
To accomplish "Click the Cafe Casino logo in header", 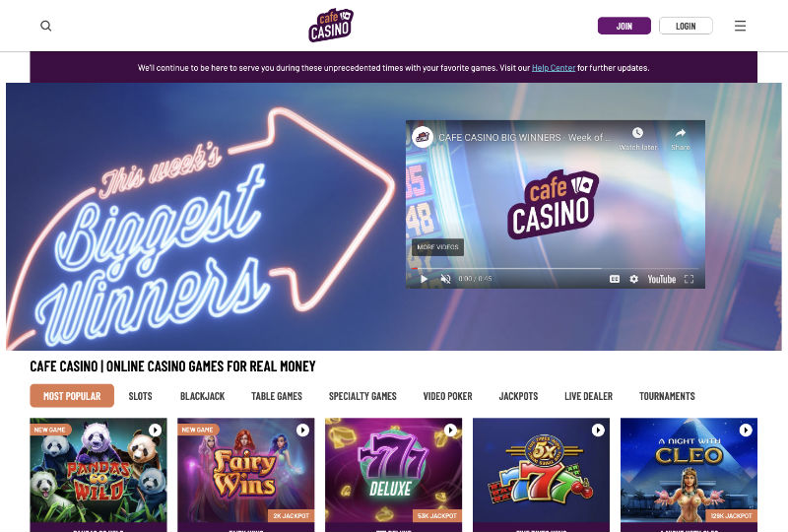I will 331,26.
